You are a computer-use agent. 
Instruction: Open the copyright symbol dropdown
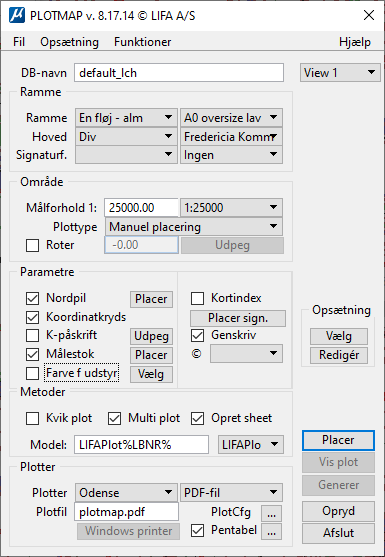(246, 353)
